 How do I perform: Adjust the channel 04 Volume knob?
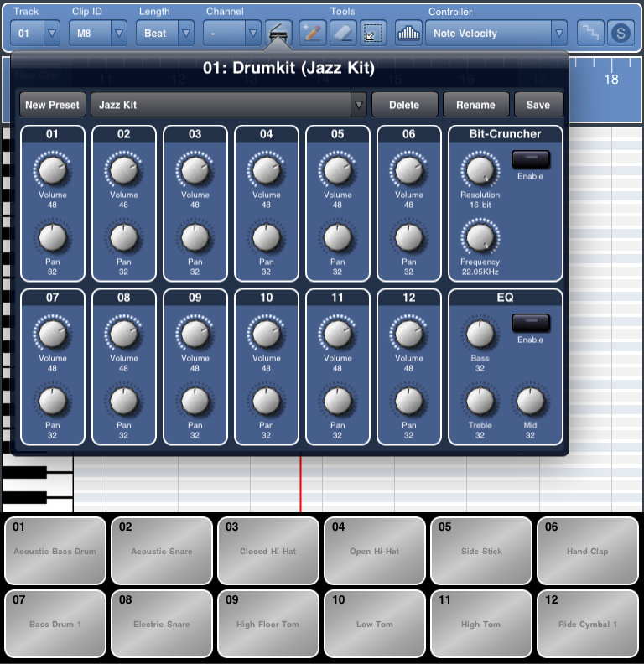(x=266, y=170)
